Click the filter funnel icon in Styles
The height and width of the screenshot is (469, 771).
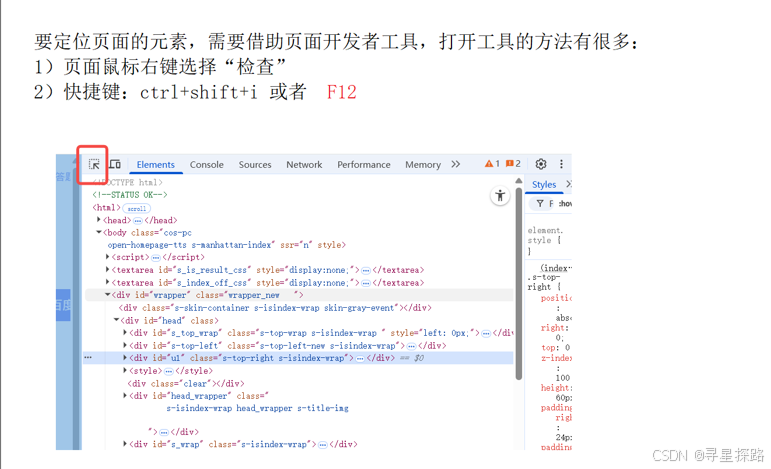pos(540,204)
